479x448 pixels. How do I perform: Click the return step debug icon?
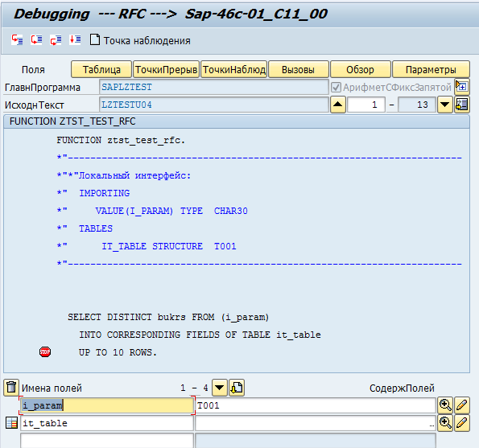point(56,39)
